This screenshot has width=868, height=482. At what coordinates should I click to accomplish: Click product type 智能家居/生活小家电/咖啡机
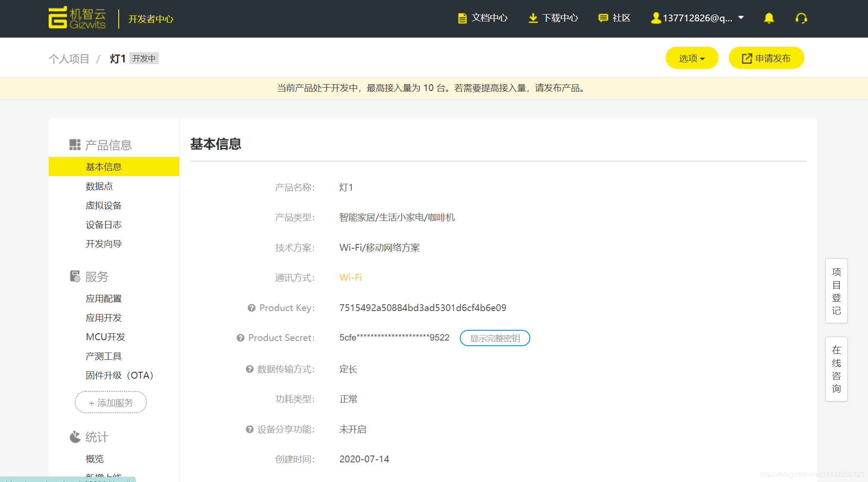pos(397,217)
